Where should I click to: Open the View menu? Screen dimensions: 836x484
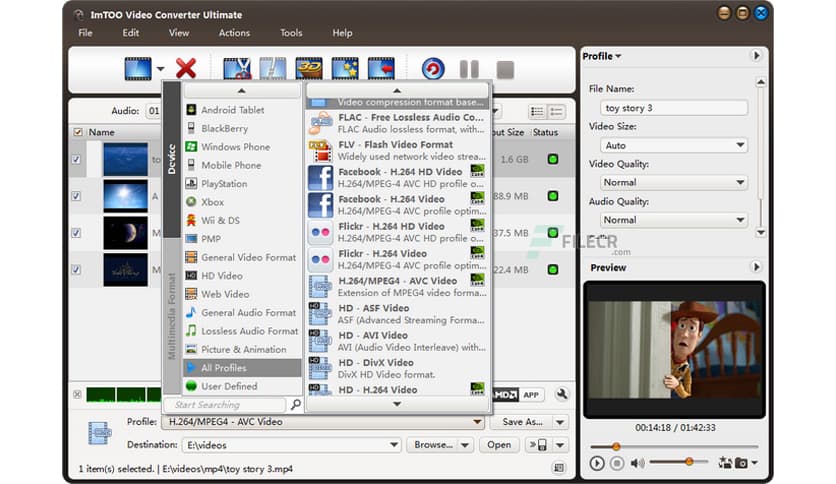click(179, 33)
